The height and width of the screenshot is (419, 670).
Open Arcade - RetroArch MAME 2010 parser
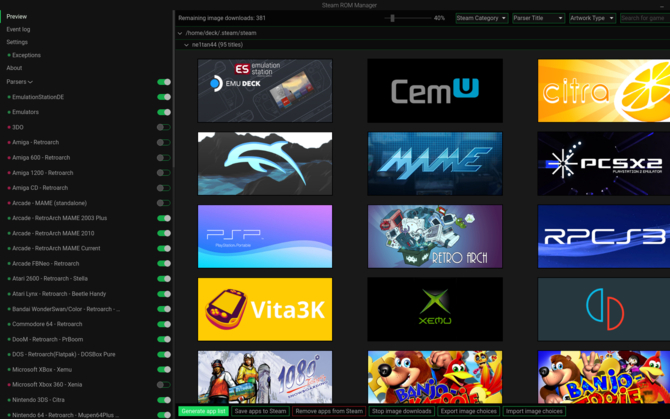click(x=53, y=233)
